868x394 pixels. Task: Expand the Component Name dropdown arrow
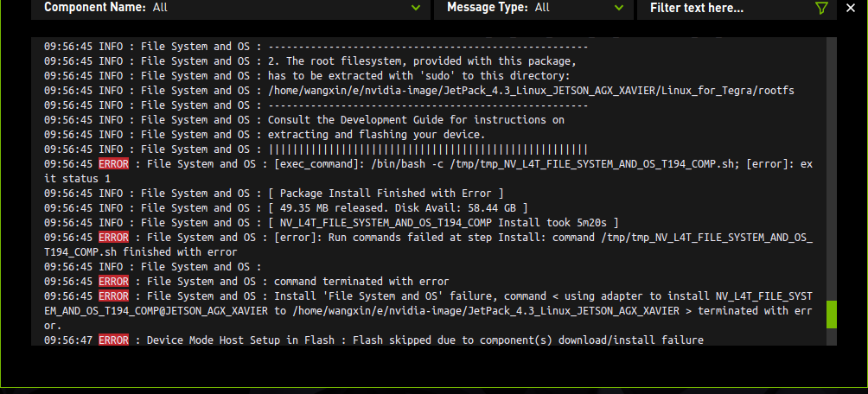pyautogui.click(x=417, y=8)
